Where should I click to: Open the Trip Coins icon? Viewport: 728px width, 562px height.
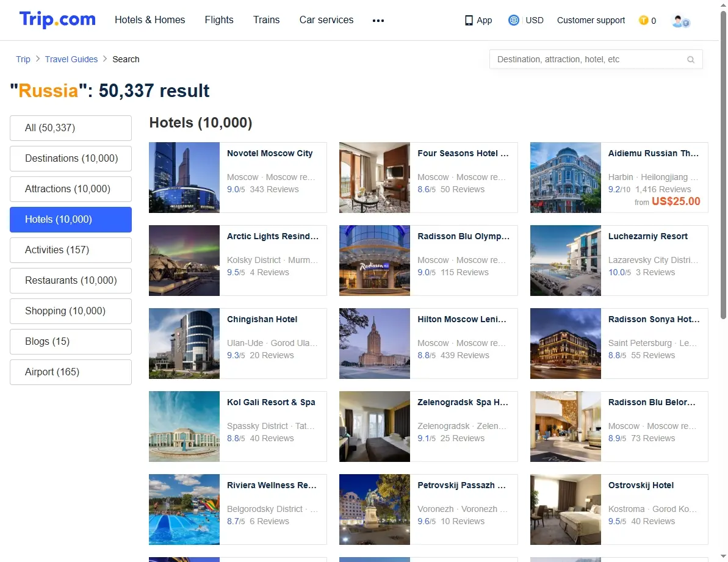click(x=644, y=20)
